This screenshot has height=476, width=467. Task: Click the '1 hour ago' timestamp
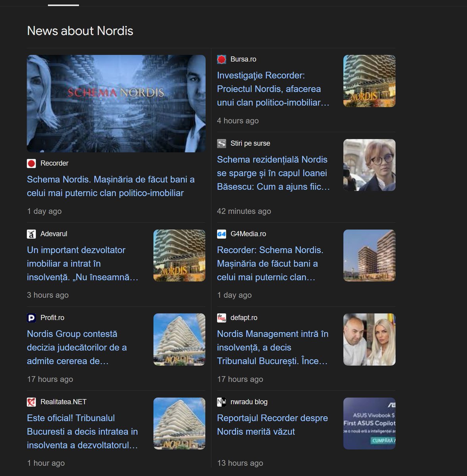[x=46, y=463]
